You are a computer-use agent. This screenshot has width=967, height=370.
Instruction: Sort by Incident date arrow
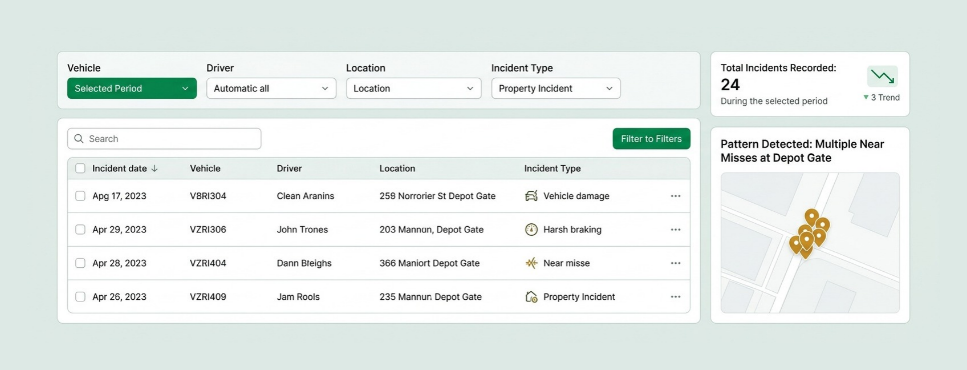[x=154, y=168]
